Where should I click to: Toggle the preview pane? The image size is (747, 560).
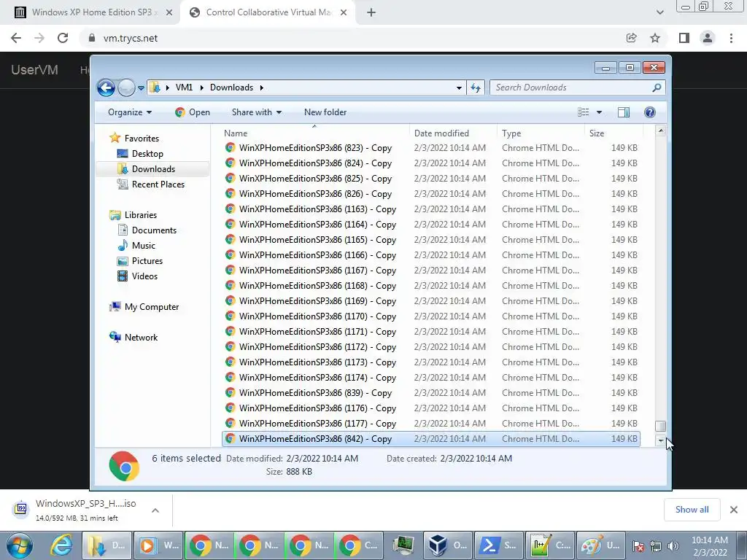(x=624, y=112)
